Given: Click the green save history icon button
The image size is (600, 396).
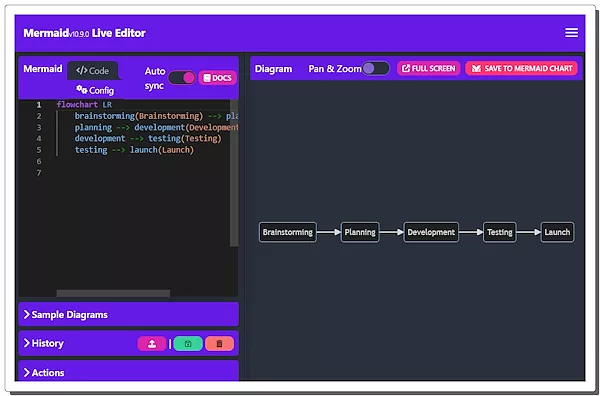Looking at the screenshot, I should [188, 344].
